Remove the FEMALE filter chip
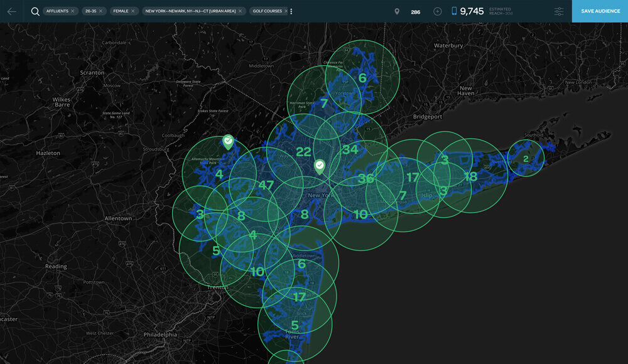 (x=133, y=11)
